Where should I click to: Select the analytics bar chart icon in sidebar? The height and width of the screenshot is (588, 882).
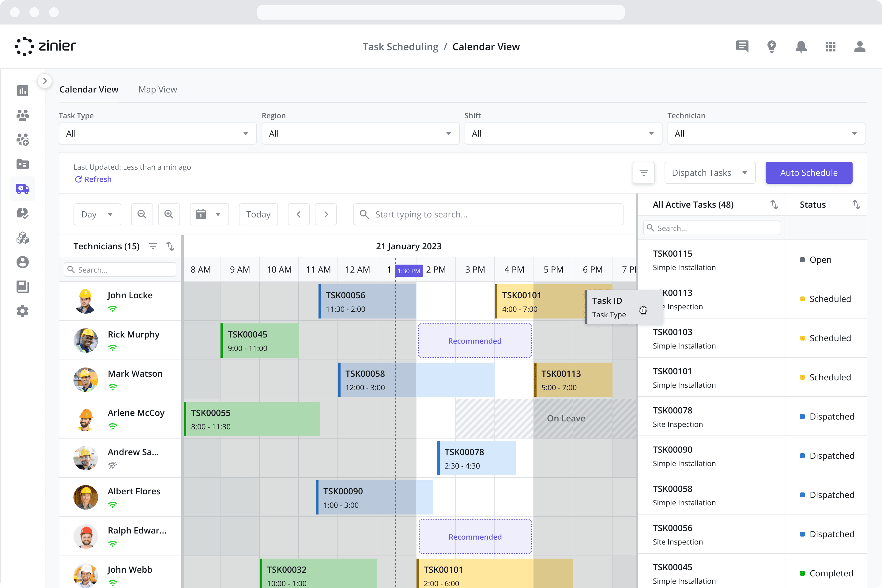22,91
